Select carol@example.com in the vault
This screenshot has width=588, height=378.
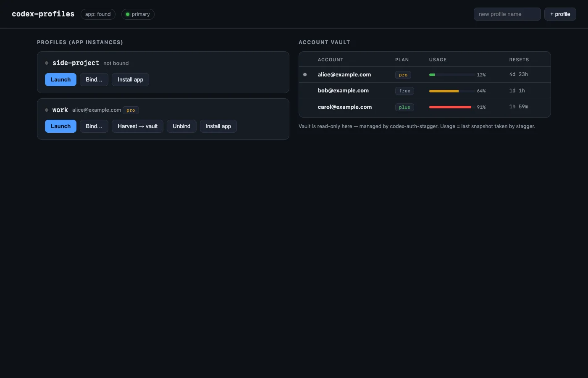[344, 107]
